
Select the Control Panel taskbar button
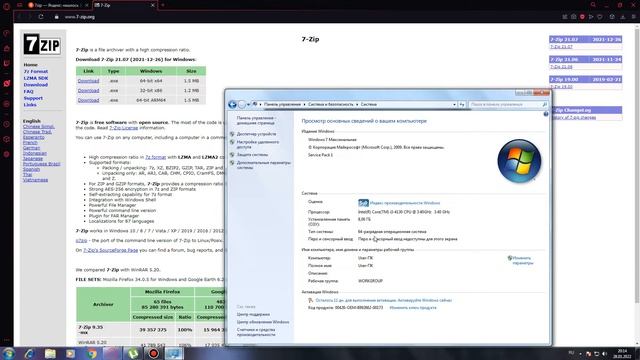(x=174, y=353)
